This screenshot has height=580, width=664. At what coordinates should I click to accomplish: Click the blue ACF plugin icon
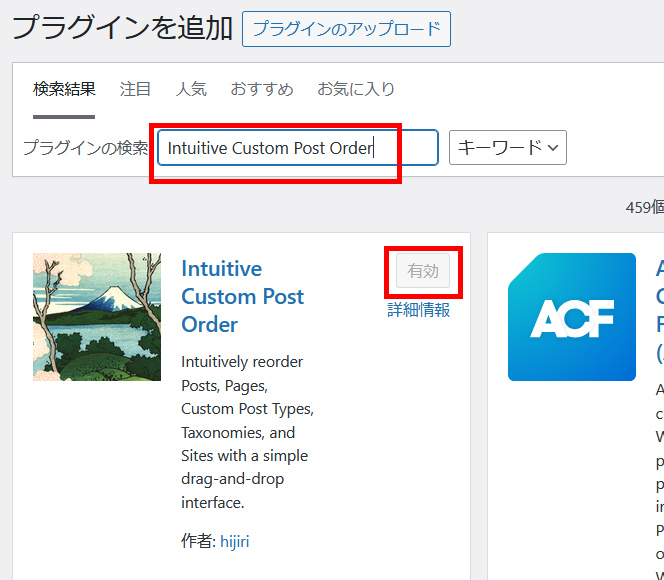[571, 317]
